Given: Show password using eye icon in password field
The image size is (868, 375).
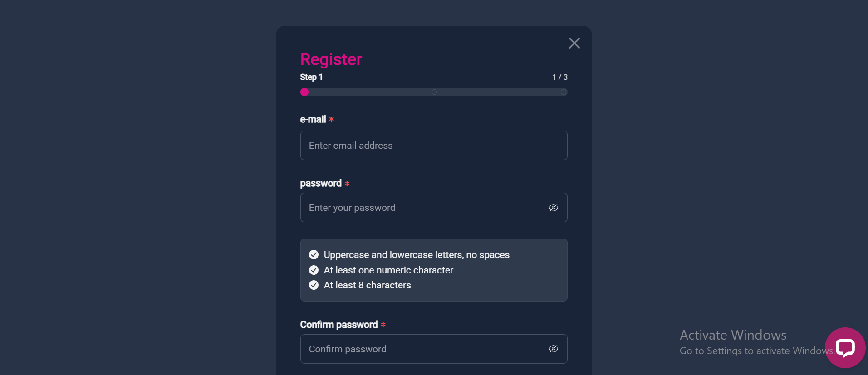Looking at the screenshot, I should coord(553,208).
